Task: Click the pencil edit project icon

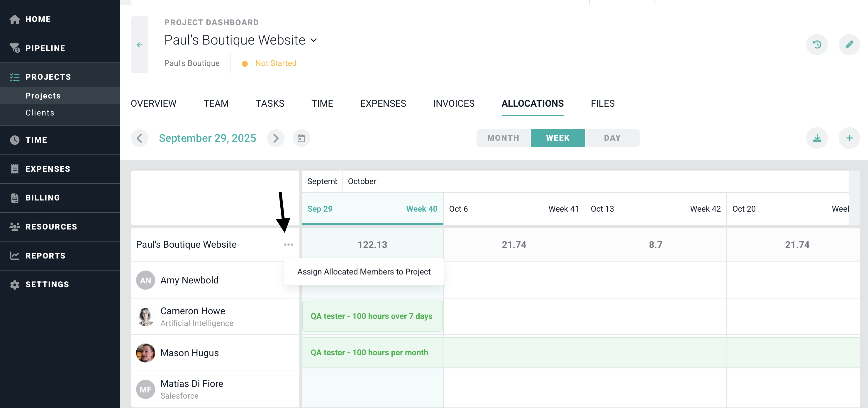Action: (849, 45)
